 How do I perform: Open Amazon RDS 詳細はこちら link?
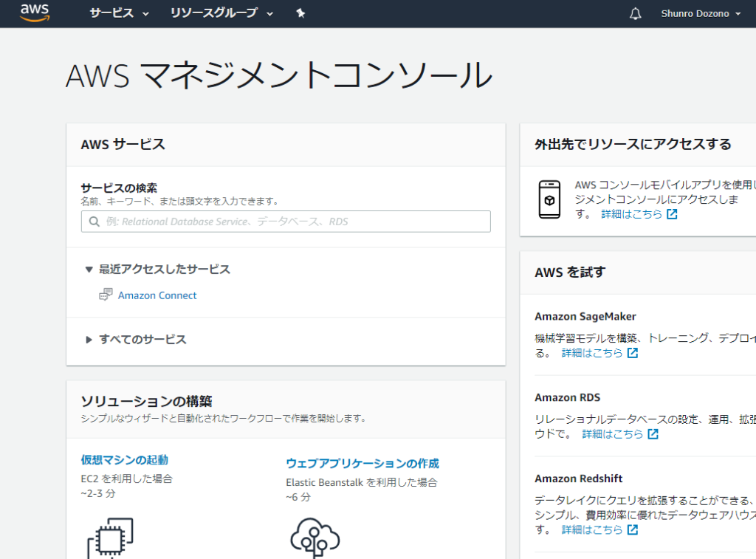pos(612,434)
